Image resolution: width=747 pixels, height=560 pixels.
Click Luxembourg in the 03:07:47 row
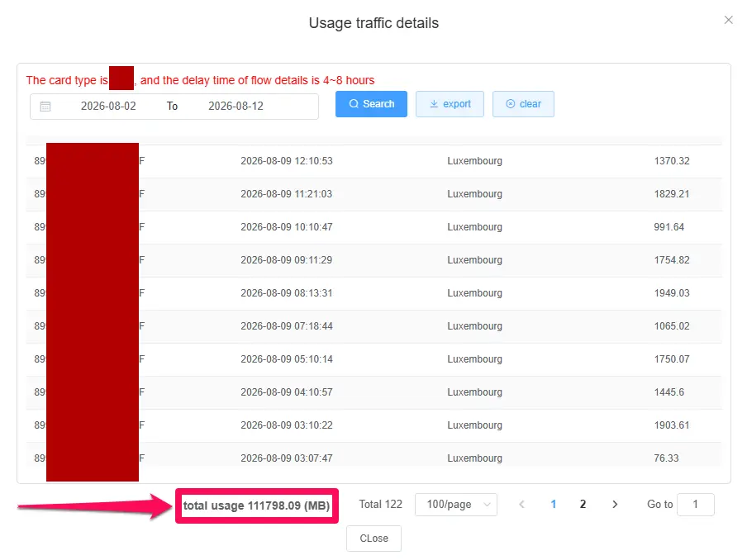474,458
